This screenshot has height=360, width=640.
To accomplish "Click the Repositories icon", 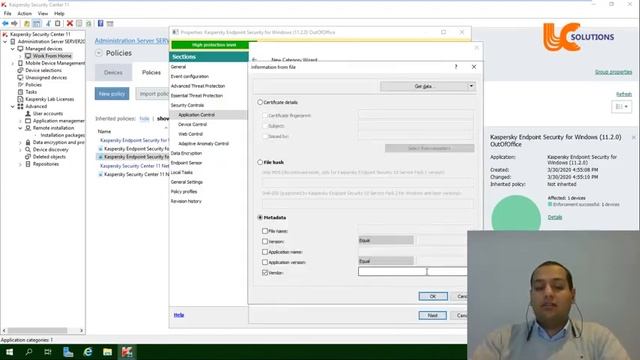I will coord(28,164).
